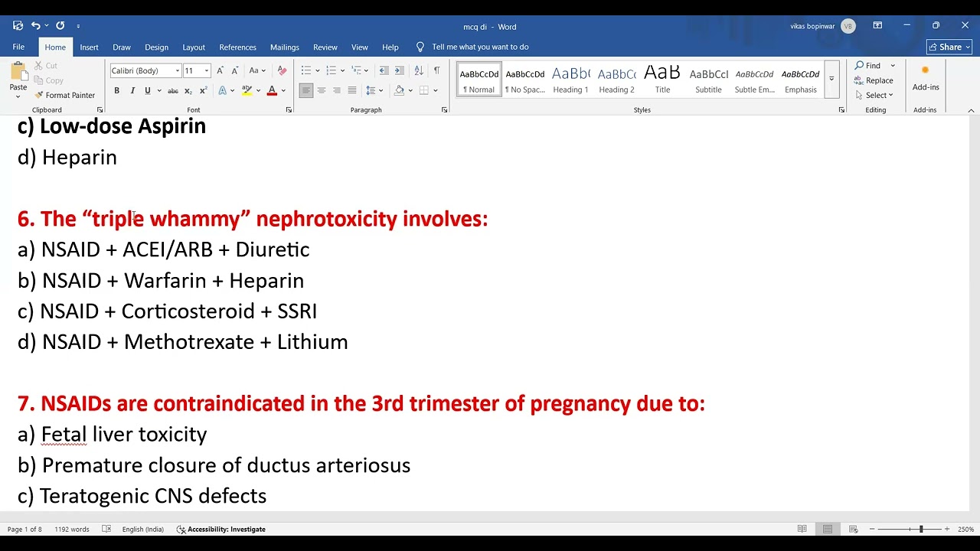Image resolution: width=980 pixels, height=551 pixels.
Task: Click the Paste icon
Action: click(x=18, y=73)
